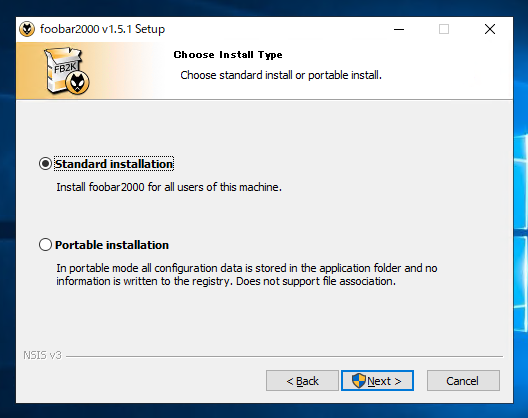Close the foobar2000 Setup window
This screenshot has height=418, width=528.
coord(490,29)
